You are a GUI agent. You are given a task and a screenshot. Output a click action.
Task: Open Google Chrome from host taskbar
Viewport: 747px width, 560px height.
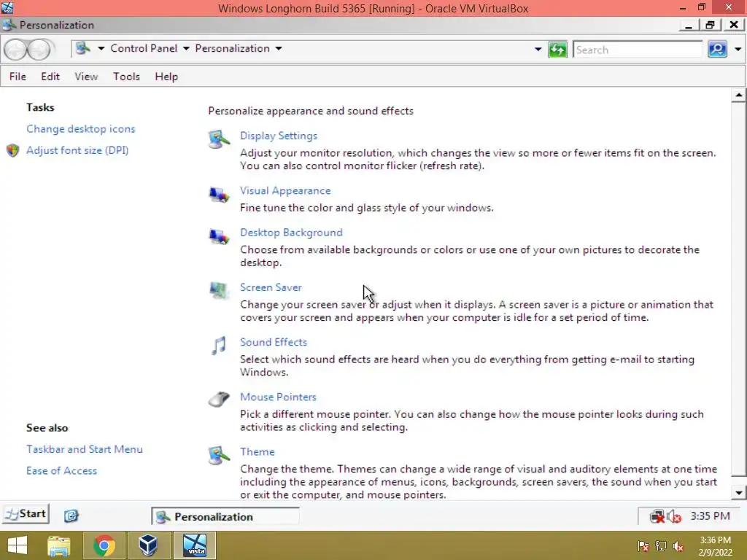click(x=104, y=545)
